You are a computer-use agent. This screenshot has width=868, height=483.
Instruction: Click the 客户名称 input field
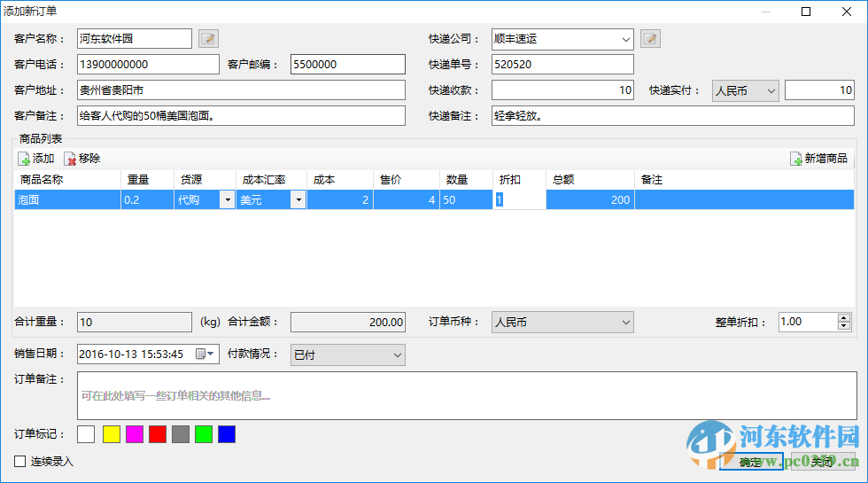135,39
